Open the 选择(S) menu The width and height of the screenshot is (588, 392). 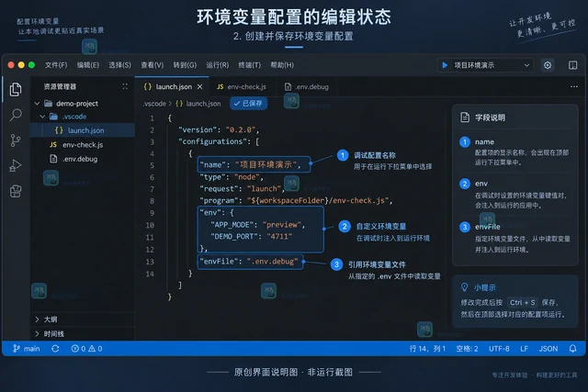(x=120, y=65)
